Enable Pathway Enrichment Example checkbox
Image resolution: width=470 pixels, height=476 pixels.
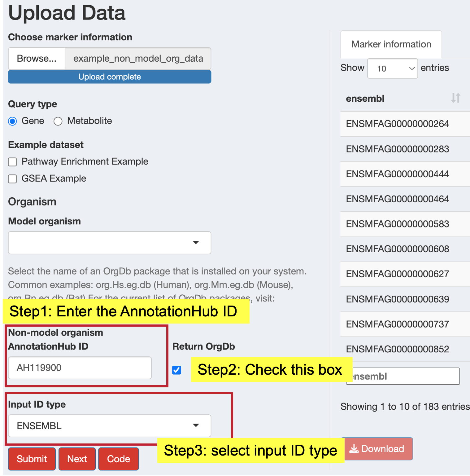click(12, 162)
